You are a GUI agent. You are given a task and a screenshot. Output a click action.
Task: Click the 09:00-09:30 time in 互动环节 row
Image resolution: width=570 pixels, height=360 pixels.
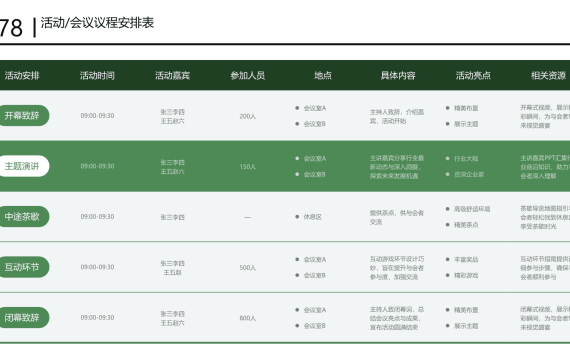[x=97, y=267]
